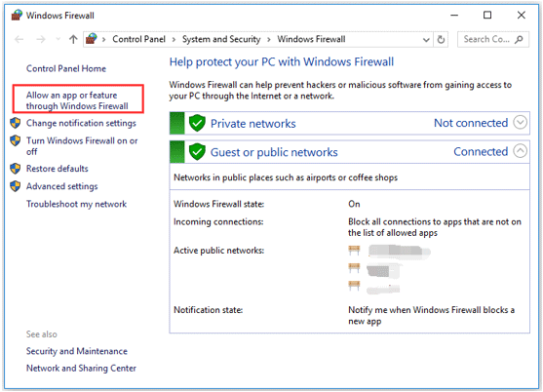
Task: Click first active public network bench icon
Action: click(354, 250)
